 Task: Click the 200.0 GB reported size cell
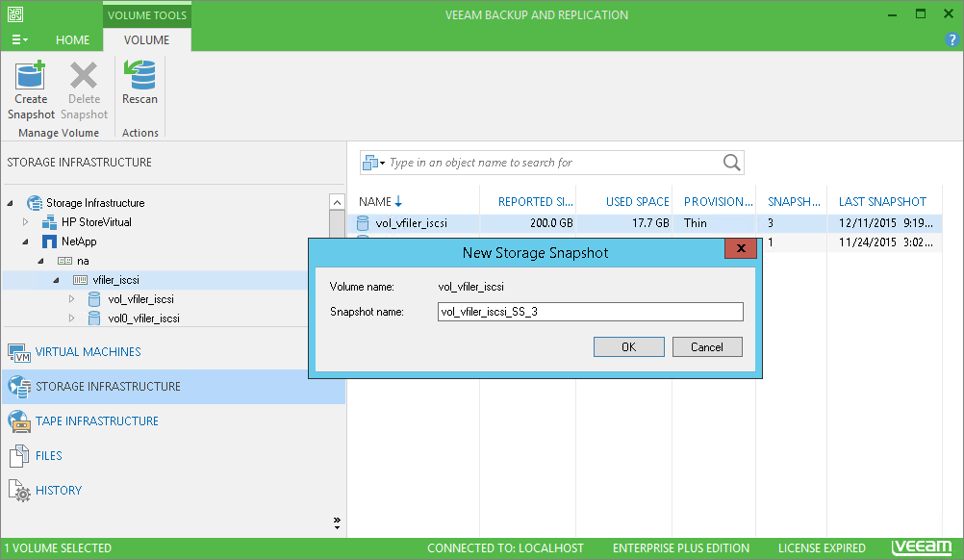(551, 223)
